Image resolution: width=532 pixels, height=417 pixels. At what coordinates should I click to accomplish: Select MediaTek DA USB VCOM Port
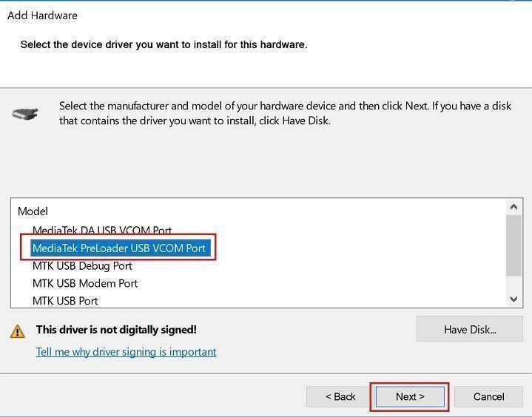tap(102, 231)
